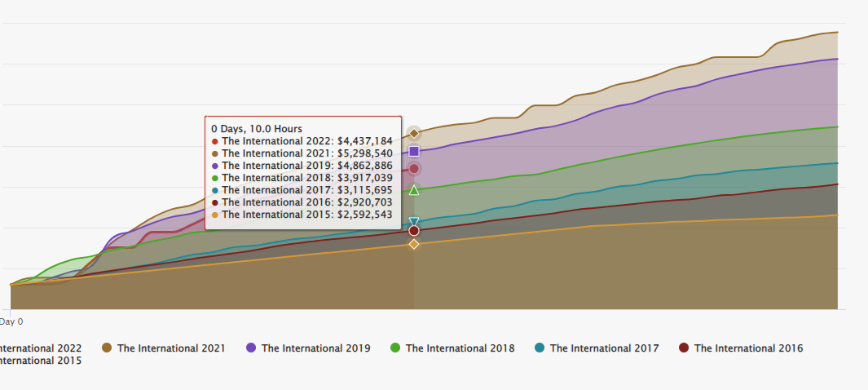Image resolution: width=868 pixels, height=390 pixels.
Task: Select the teal inverted triangle marker for 2017
Action: (x=413, y=222)
